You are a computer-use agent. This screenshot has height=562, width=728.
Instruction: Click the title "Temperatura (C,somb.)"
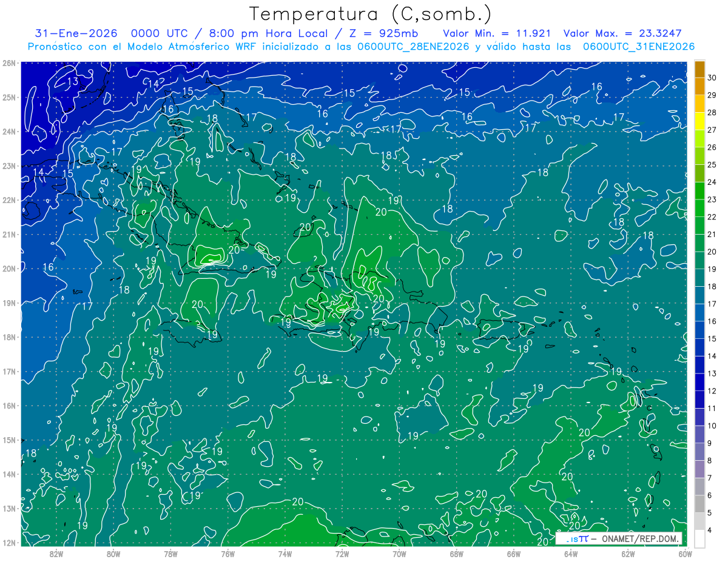point(371,13)
